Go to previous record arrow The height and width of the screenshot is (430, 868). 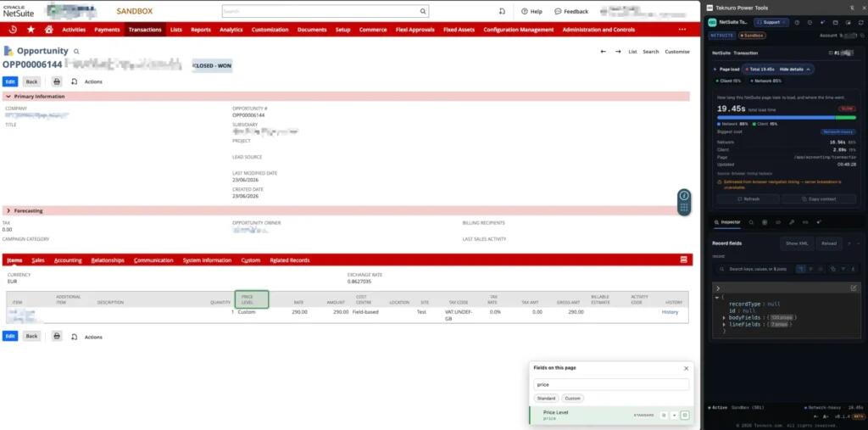(x=604, y=52)
